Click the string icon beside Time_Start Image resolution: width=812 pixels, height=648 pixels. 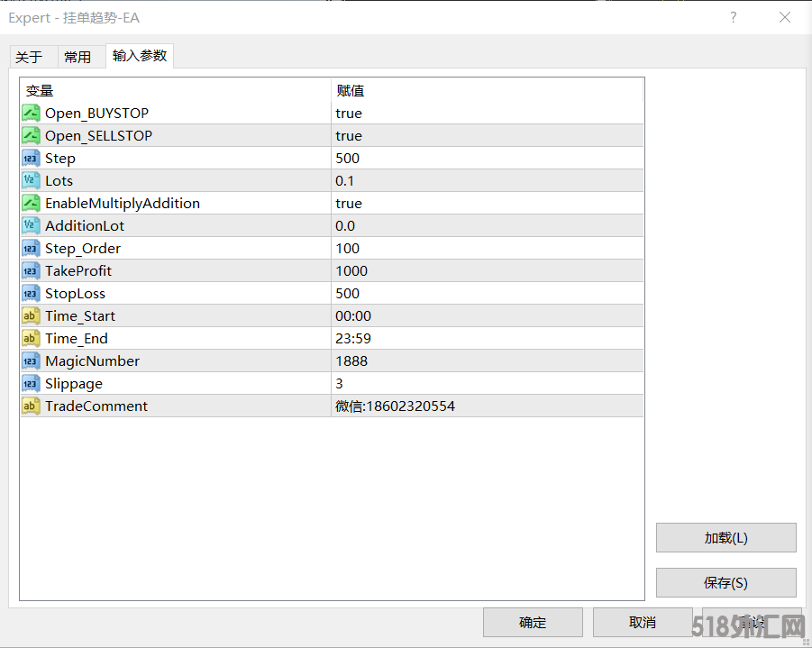point(31,316)
